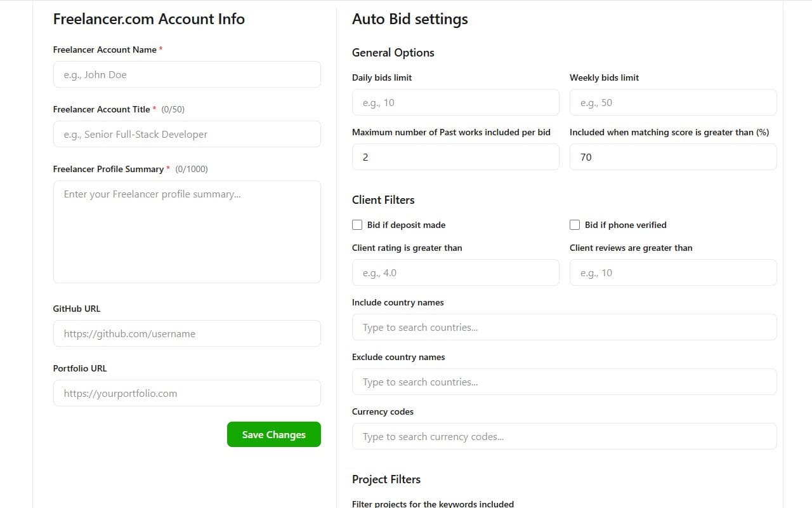
Task: Click the Freelancer Account Name field
Action: tap(187, 74)
